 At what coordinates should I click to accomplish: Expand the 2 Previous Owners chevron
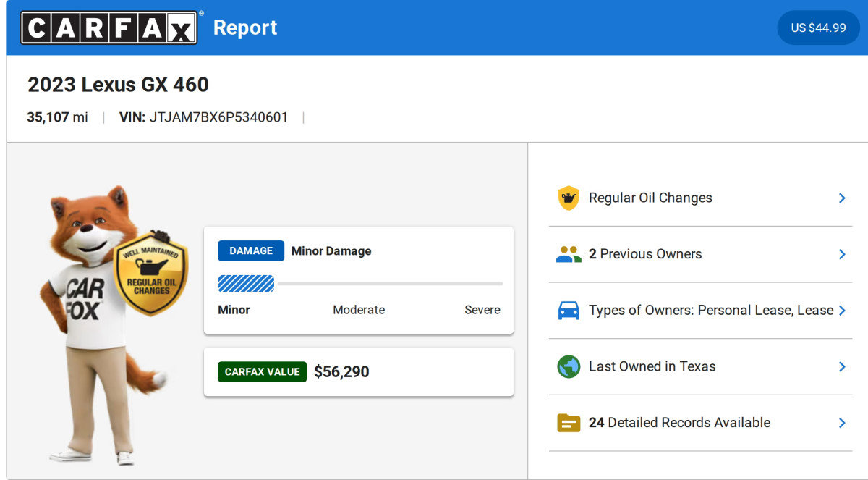point(842,254)
